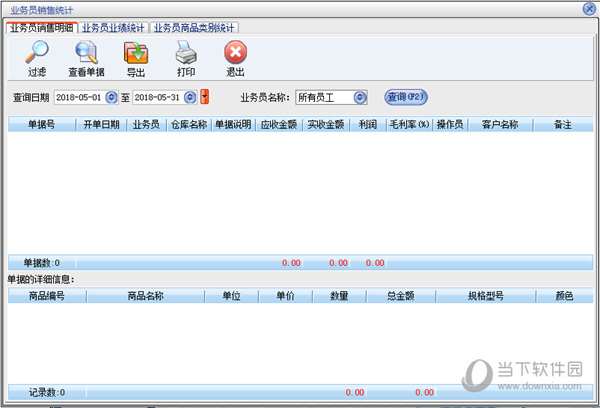
Task: Click the 记录数:0 summary text
Action: point(47,392)
